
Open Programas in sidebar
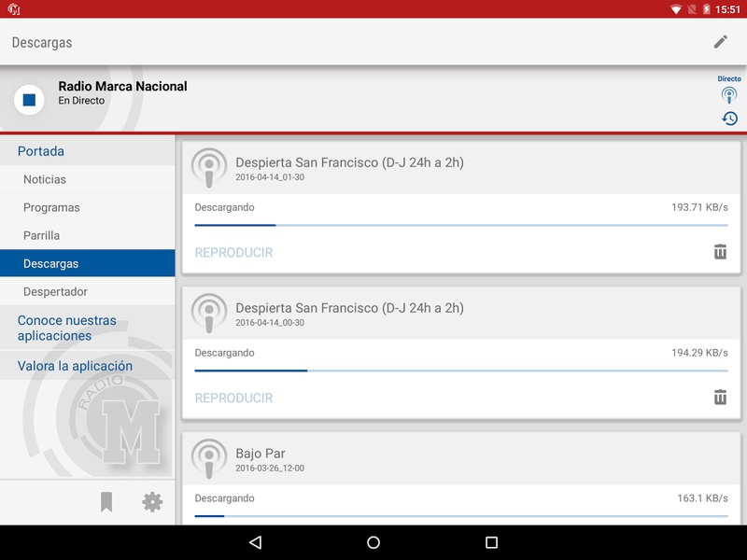pyautogui.click(x=88, y=207)
